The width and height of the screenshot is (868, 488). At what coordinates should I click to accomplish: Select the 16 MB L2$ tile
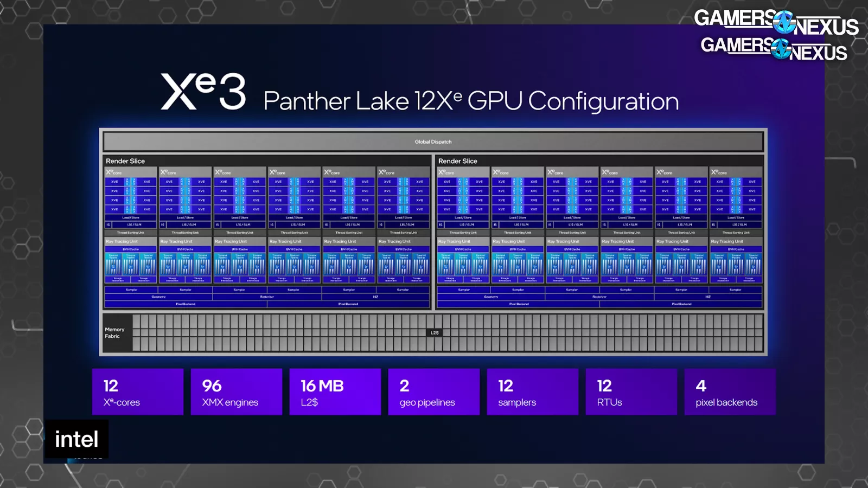click(335, 392)
